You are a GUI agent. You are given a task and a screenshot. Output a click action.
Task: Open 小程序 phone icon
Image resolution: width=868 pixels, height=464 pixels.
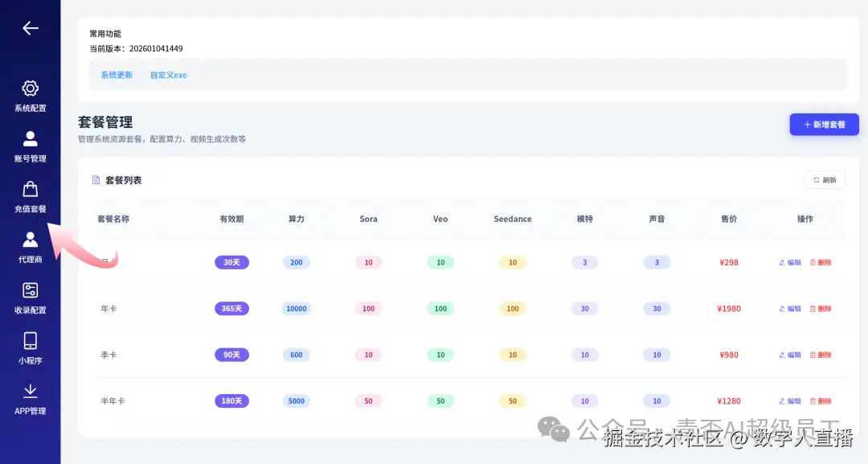click(30, 340)
